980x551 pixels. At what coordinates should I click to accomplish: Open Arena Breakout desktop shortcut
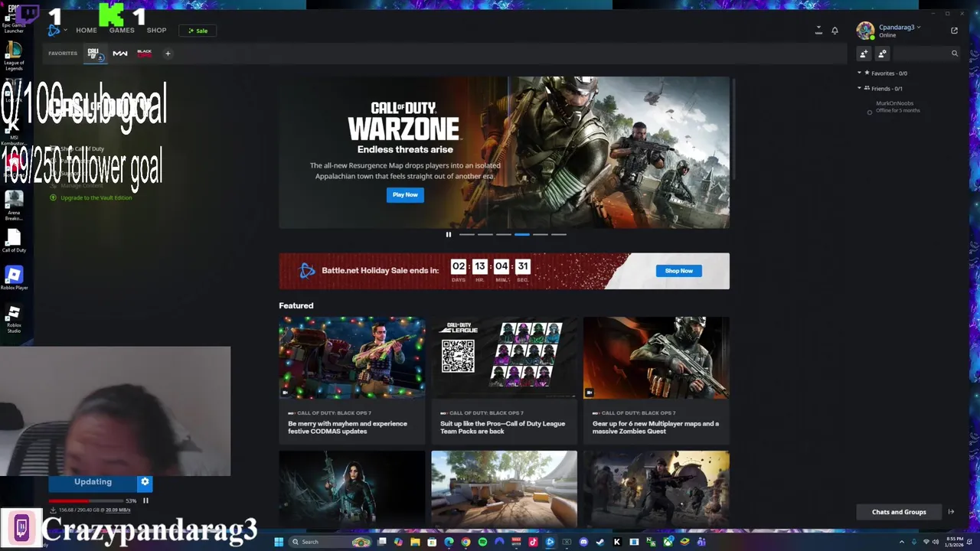tap(14, 205)
